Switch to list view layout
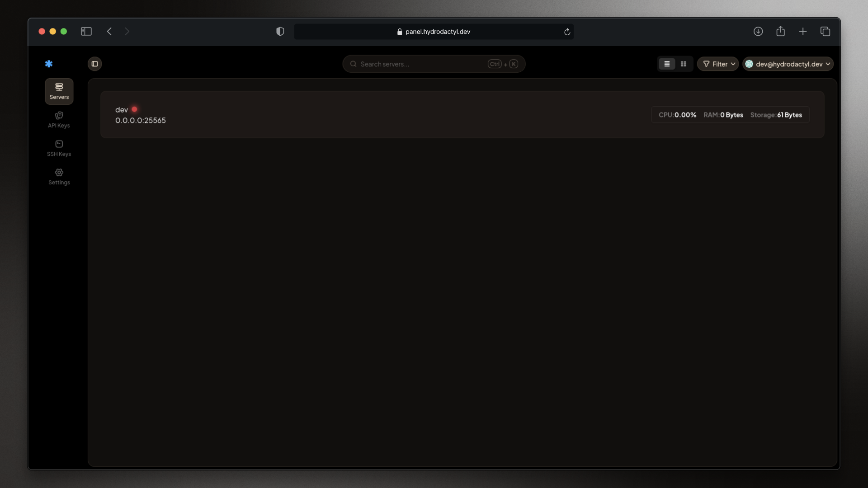 tap(667, 64)
